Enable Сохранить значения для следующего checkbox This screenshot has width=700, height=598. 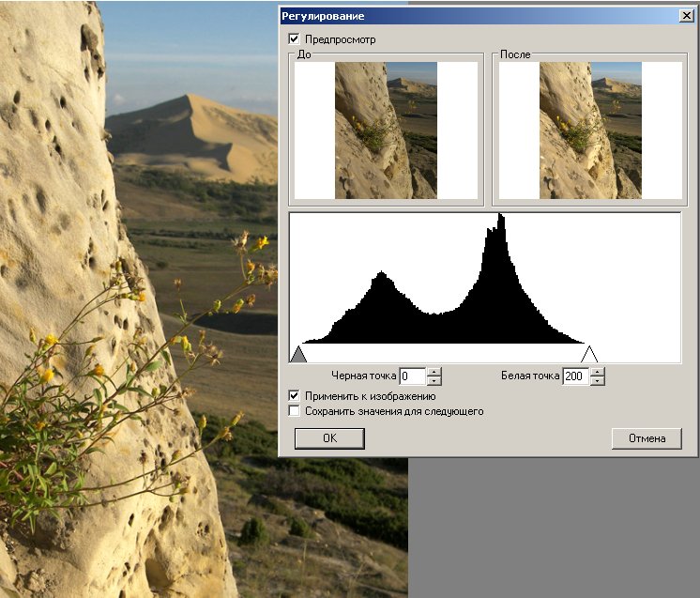tap(295, 411)
